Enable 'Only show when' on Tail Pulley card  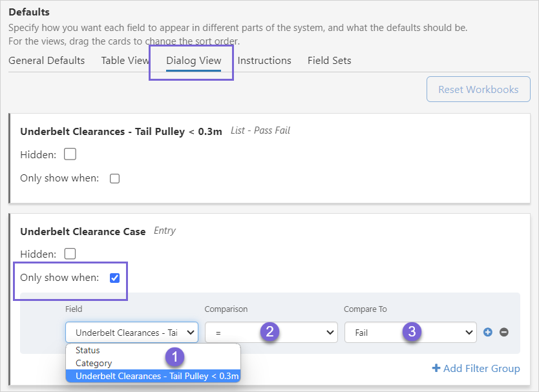click(x=114, y=178)
